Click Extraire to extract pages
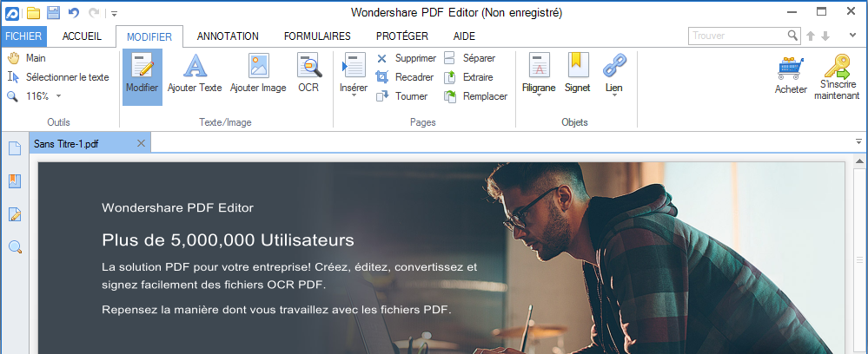868x354 pixels. coord(469,77)
